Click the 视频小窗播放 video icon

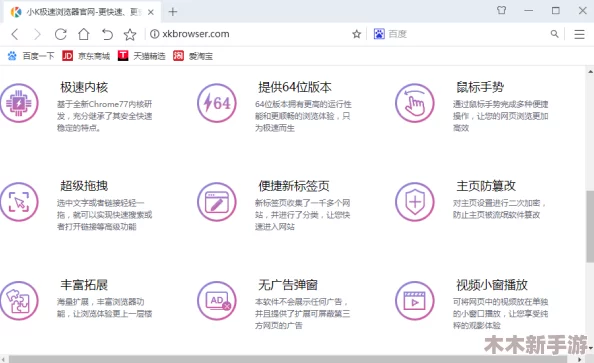(415, 300)
